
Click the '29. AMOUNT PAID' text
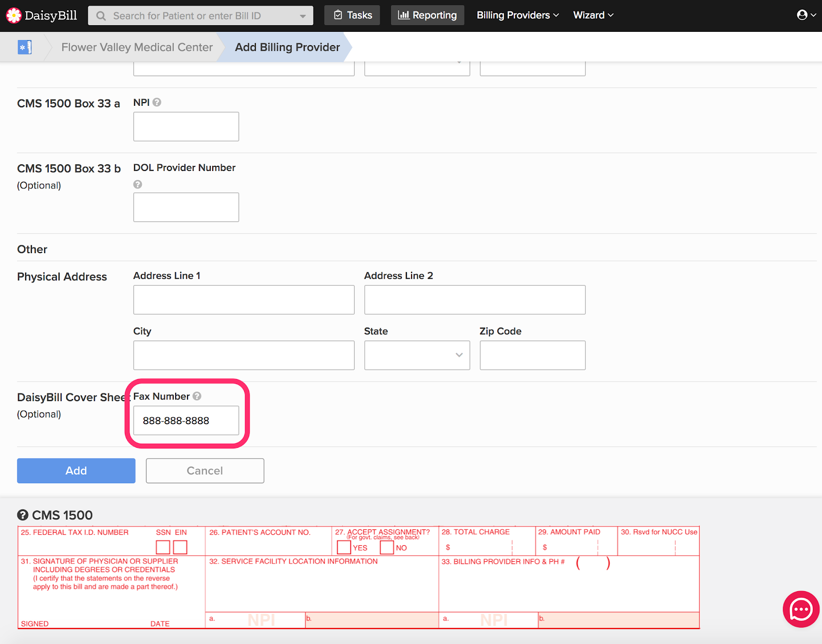click(569, 532)
